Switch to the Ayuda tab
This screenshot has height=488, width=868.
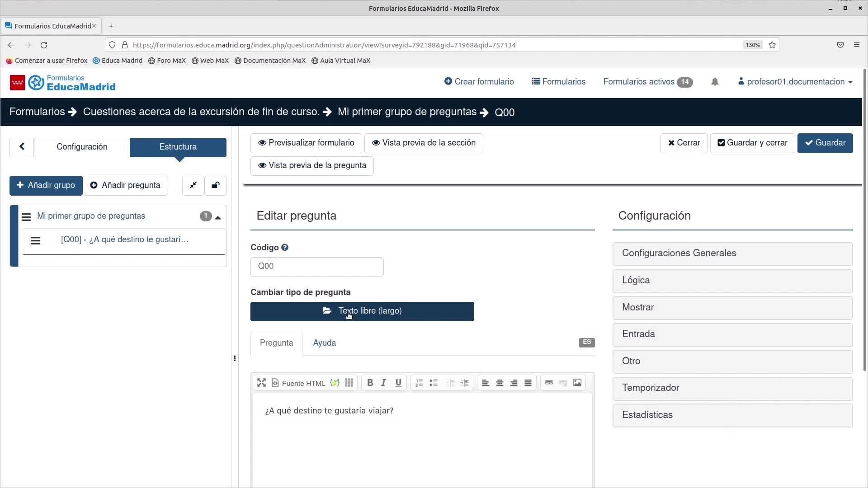pyautogui.click(x=324, y=343)
